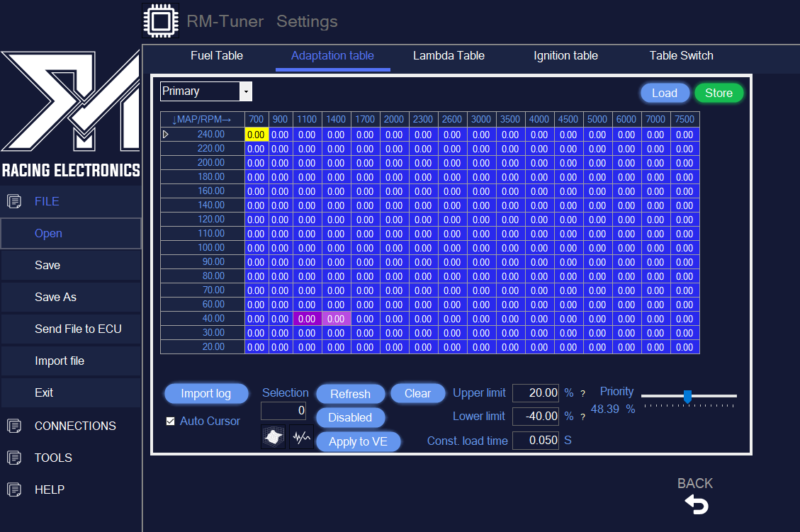The height and width of the screenshot is (532, 800).
Task: Open the Primary table dropdown
Action: coord(246,91)
